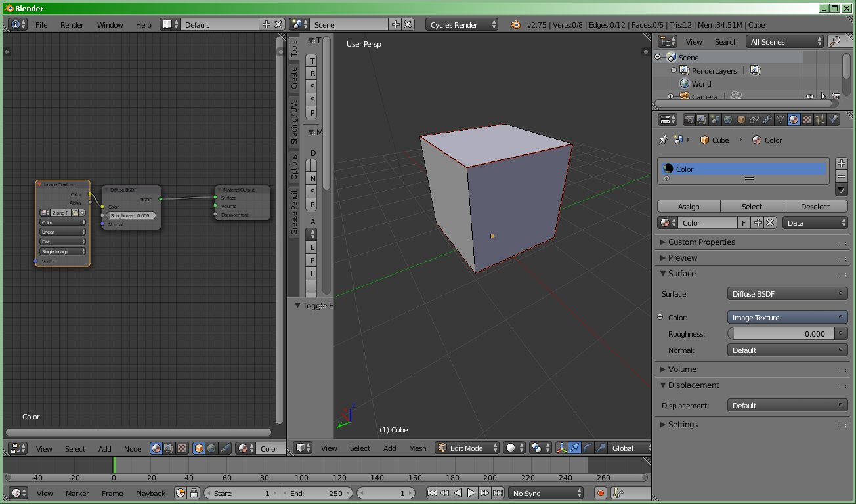Open the Render properties camera tab
The image size is (856, 504).
689,119
